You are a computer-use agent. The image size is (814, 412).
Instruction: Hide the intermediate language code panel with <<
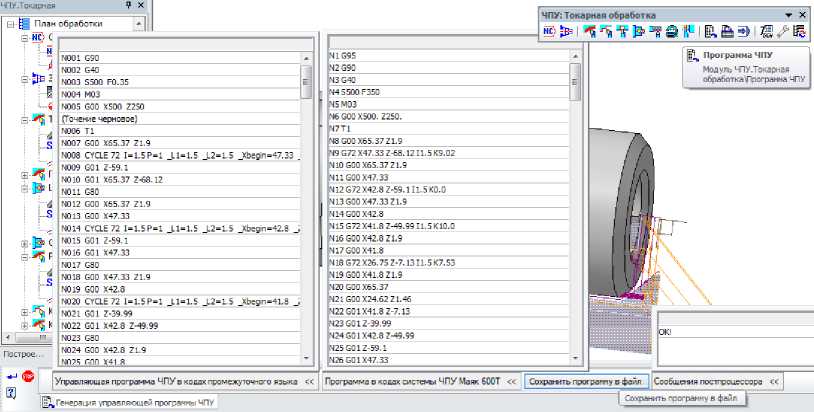309,381
